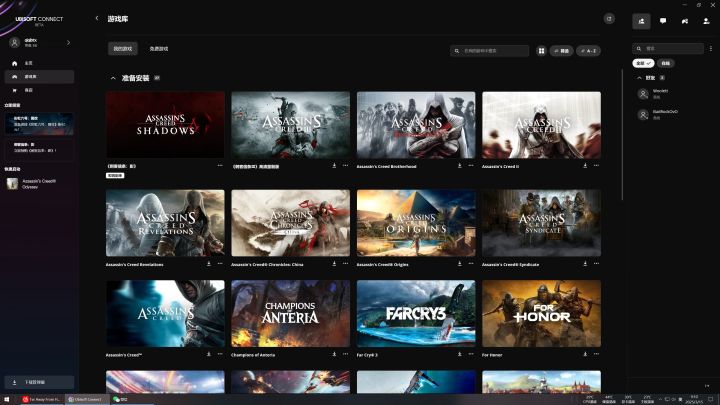Screen dimensions: 720x405
Task: Open more options for Assassin's Creed III
Action: pyautogui.click(x=345, y=165)
